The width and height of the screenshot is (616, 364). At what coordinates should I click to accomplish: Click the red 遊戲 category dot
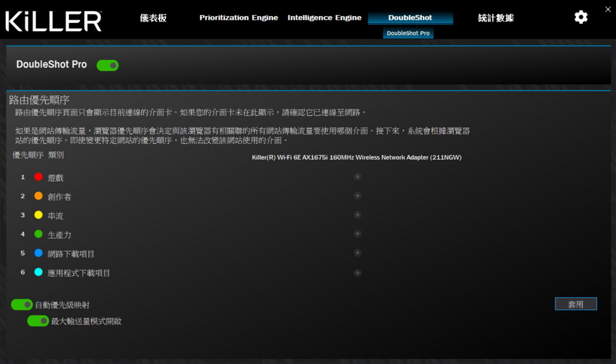click(38, 177)
